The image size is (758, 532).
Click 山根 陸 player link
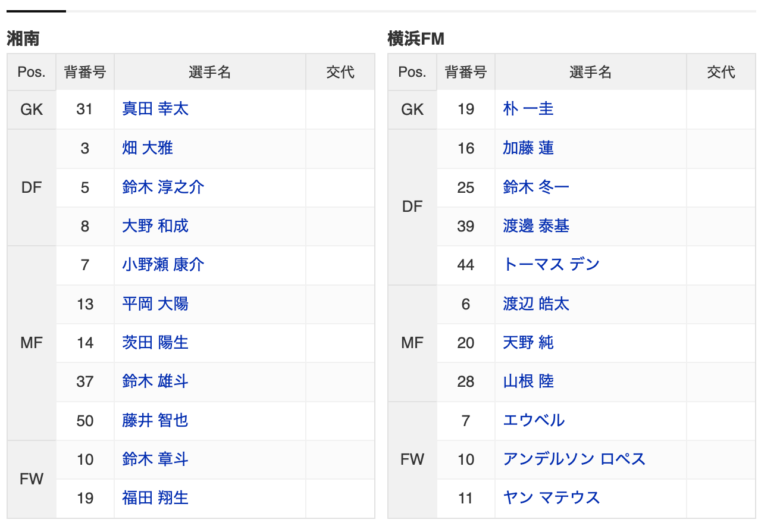[528, 381]
